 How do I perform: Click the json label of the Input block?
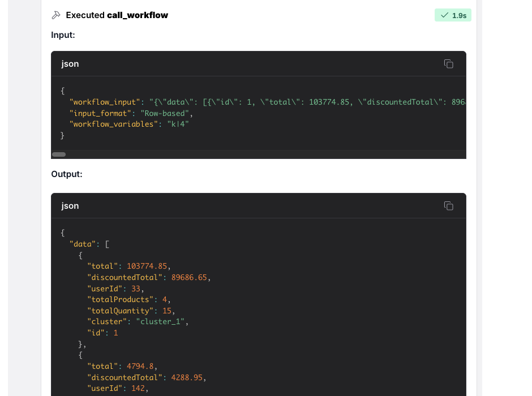(70, 64)
